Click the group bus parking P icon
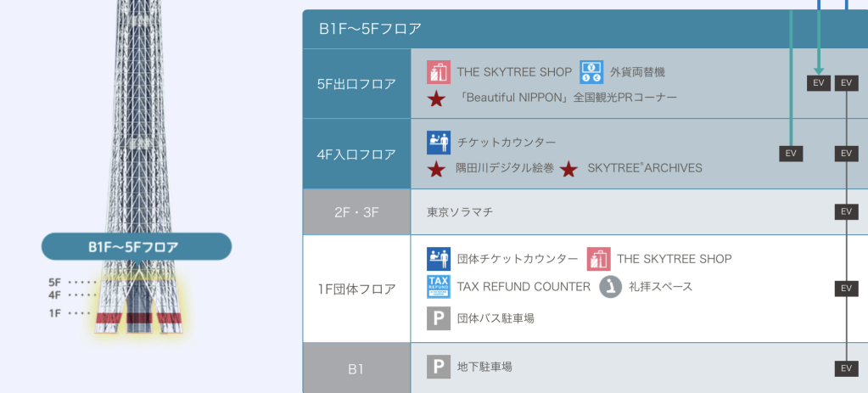This screenshot has height=393, width=868. (x=439, y=319)
